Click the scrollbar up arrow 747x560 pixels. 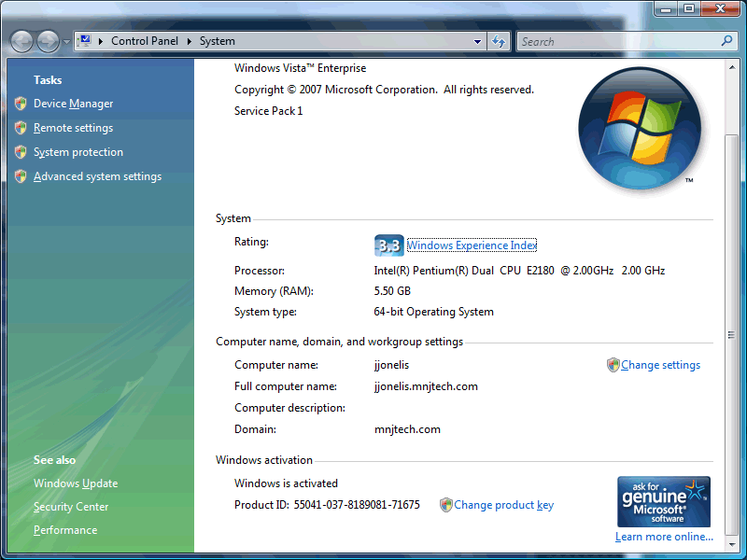[x=732, y=67]
